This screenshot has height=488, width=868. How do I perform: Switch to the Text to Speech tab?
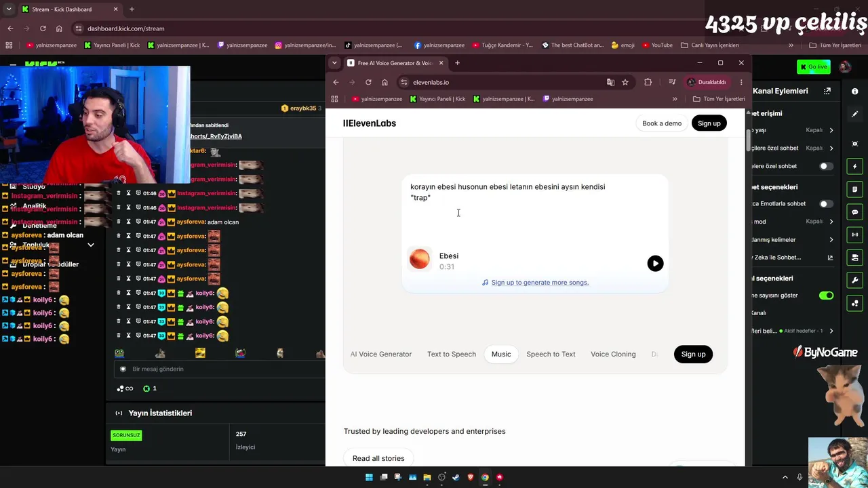(x=452, y=354)
